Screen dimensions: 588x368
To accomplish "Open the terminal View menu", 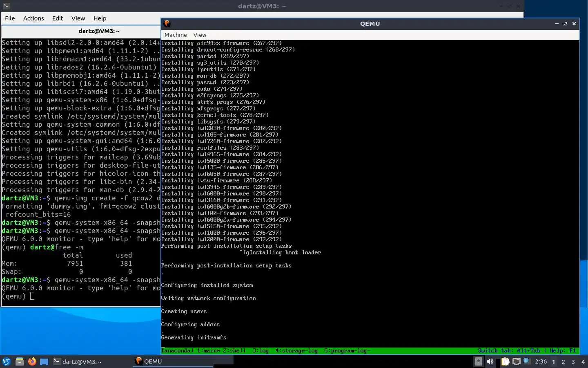I will [x=78, y=18].
